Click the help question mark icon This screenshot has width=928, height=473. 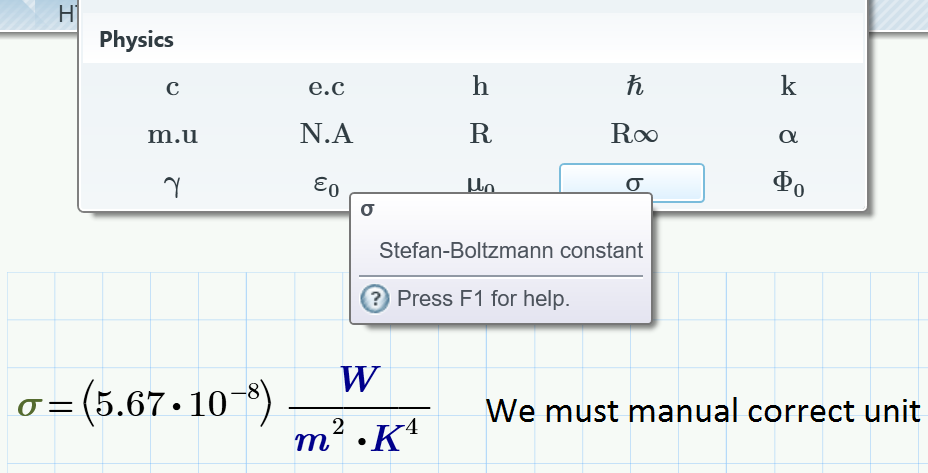(375, 298)
